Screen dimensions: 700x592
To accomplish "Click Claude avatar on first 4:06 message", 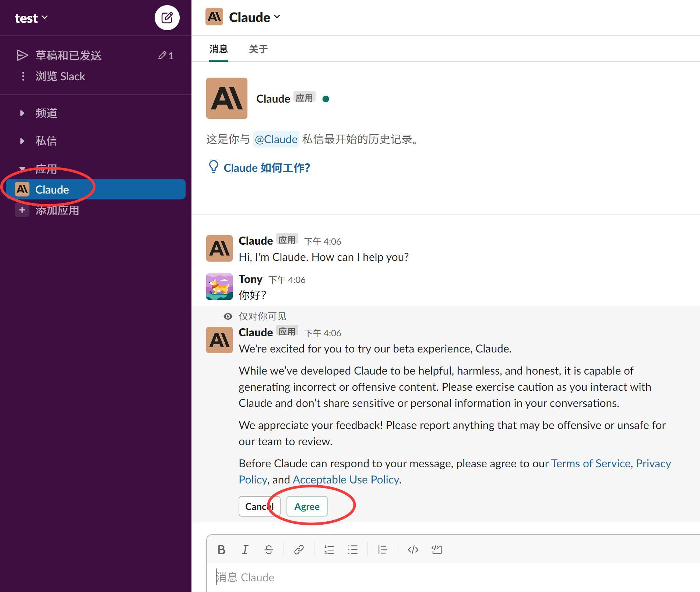I will click(219, 248).
